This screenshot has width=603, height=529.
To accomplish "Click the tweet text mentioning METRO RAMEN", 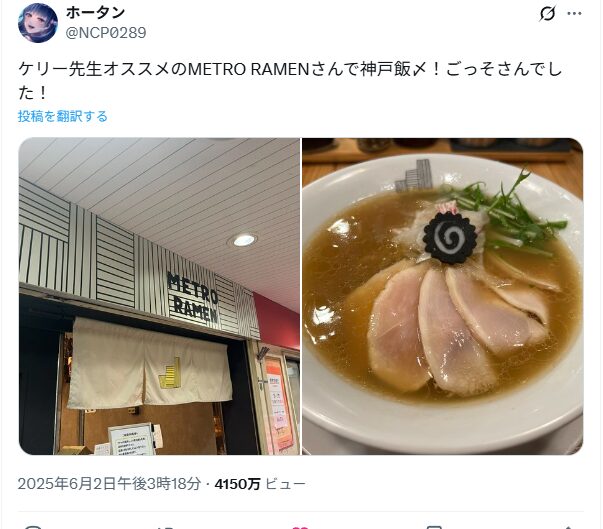I will (290, 81).
